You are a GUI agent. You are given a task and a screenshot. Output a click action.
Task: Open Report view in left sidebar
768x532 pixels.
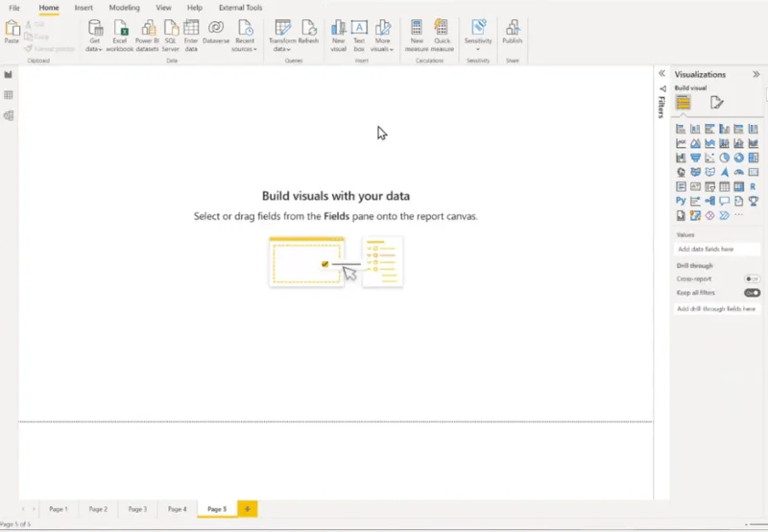pyautogui.click(x=9, y=75)
